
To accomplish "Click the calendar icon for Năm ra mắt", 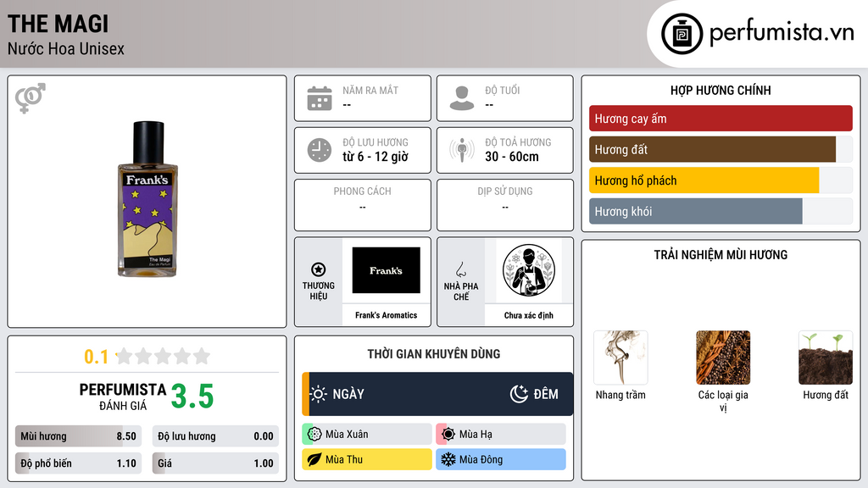I will coord(320,98).
